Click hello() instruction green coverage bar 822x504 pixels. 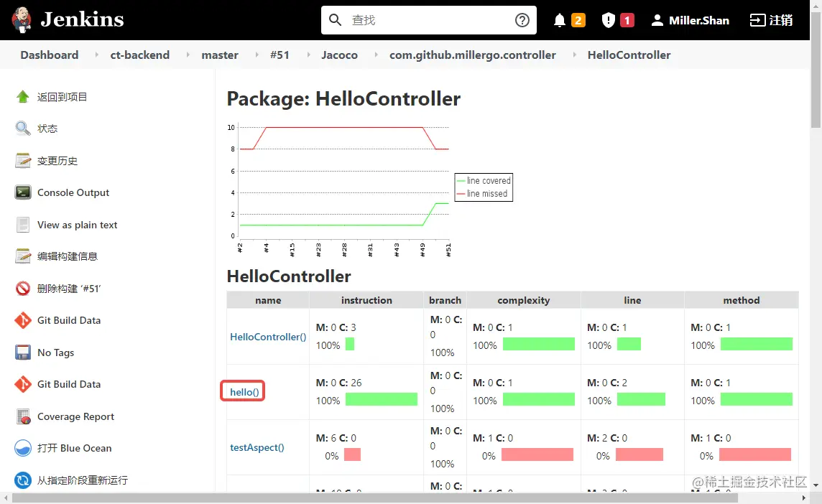382,399
